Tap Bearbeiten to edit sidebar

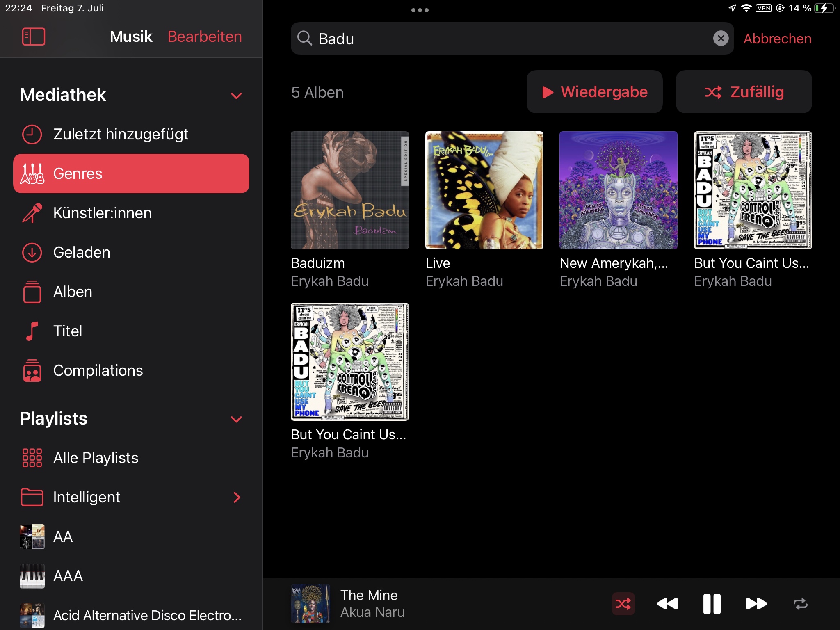(x=205, y=37)
